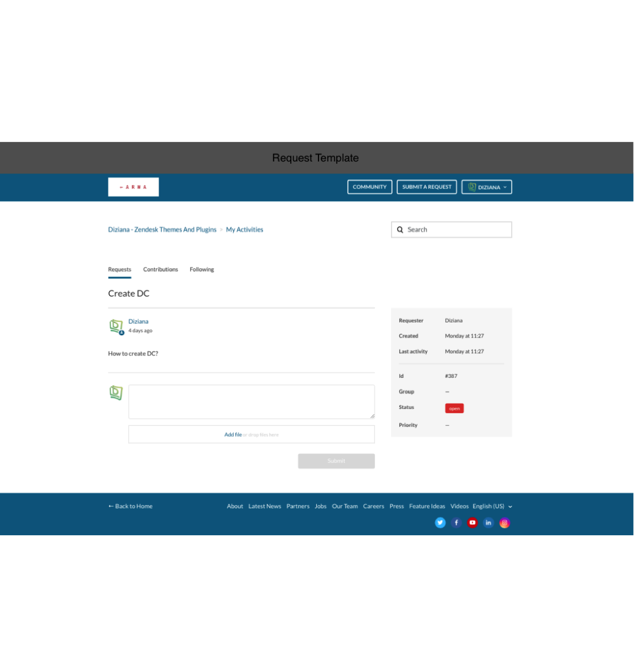Click the ARWA logo in header
634x672 pixels.
click(x=133, y=187)
